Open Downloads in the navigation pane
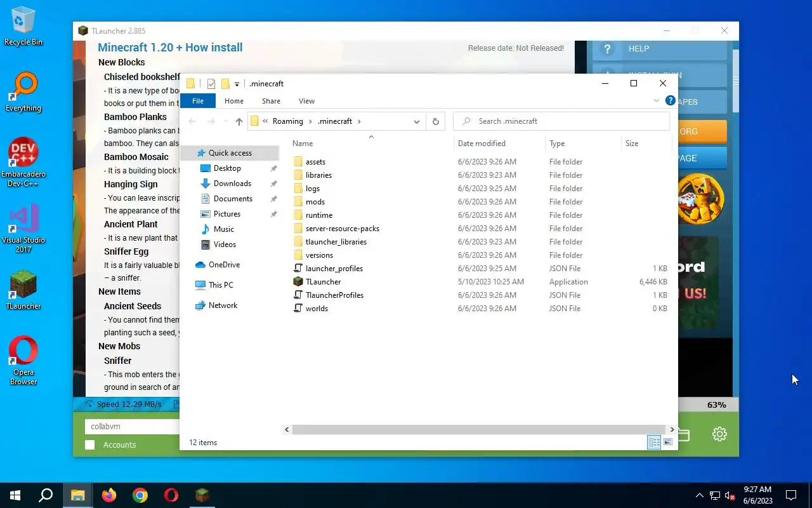The height and width of the screenshot is (508, 812). click(232, 184)
